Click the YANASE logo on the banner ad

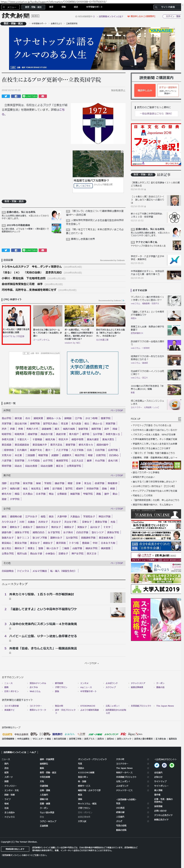tap(161, 31)
